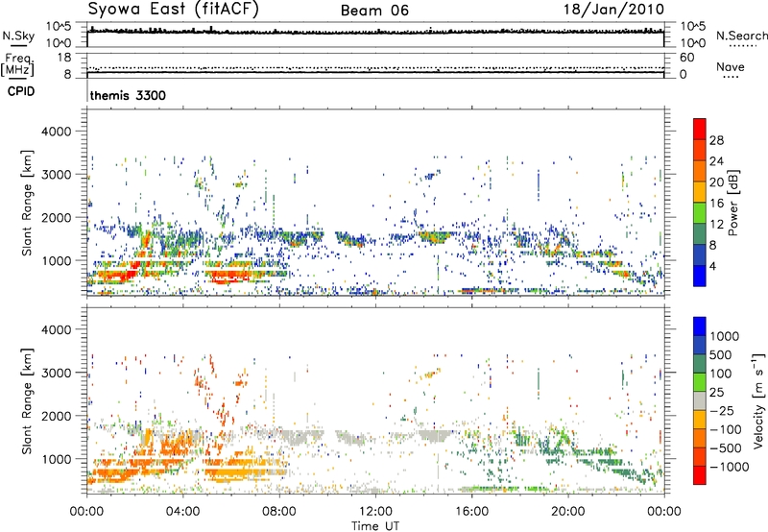Click the "CPID" label

coord(21,91)
